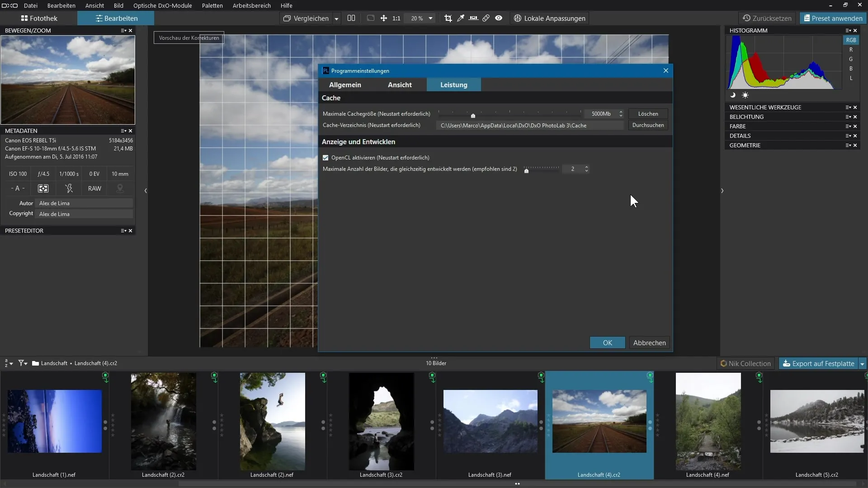This screenshot has width=868, height=488.
Task: Select the Repair bandage tool
Action: click(x=486, y=18)
